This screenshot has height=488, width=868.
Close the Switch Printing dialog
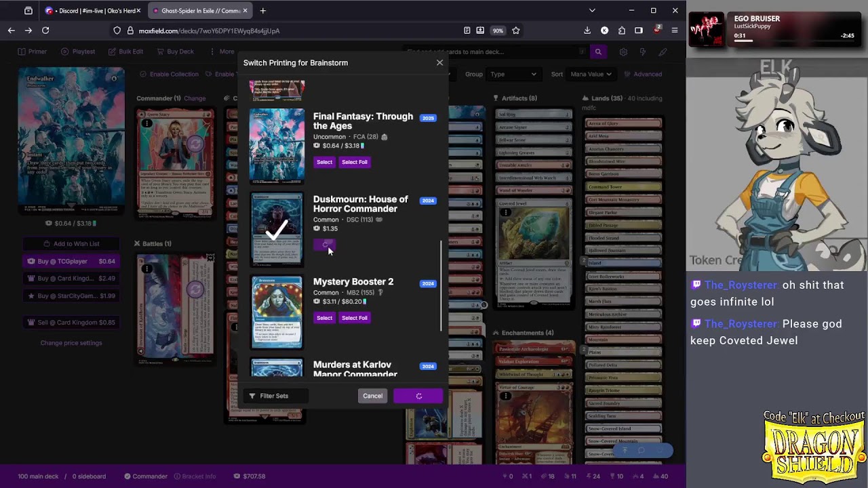[x=439, y=63]
